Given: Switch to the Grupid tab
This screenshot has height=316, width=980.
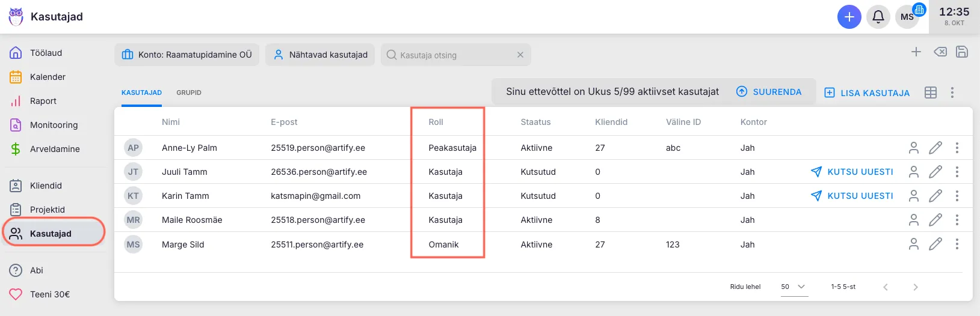Looking at the screenshot, I should point(189,93).
